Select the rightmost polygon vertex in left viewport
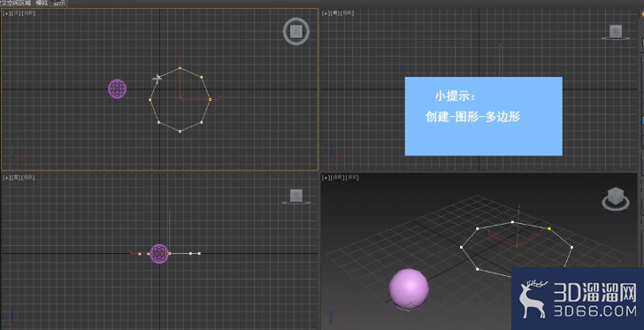644x330 pixels. click(199, 254)
